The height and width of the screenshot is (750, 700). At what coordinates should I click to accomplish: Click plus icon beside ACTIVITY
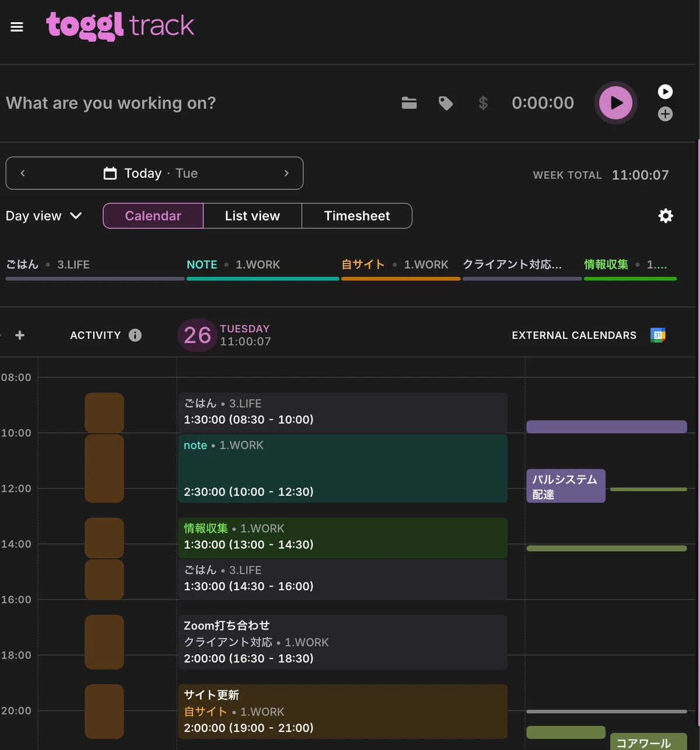pyautogui.click(x=20, y=335)
